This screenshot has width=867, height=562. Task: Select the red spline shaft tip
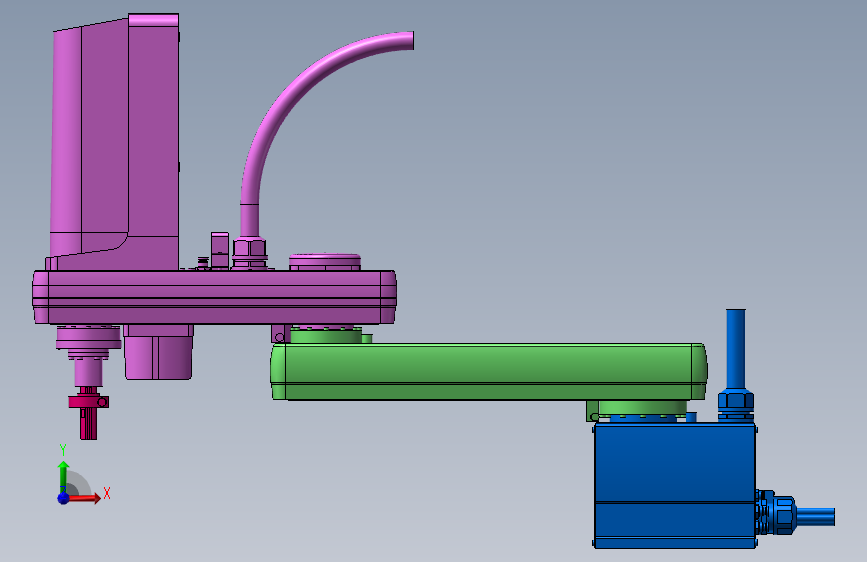[88, 423]
